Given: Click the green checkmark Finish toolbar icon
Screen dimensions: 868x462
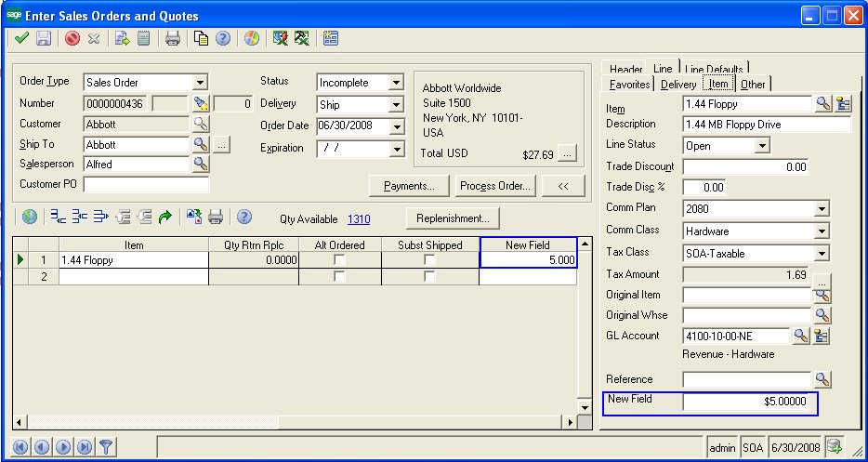Looking at the screenshot, I should click(x=21, y=38).
